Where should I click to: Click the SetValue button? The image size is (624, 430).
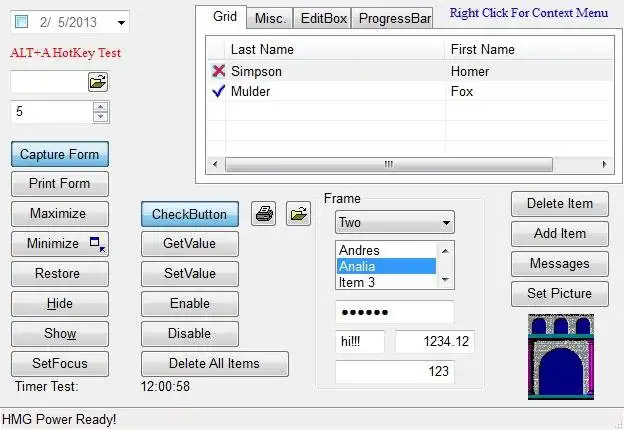pos(190,274)
